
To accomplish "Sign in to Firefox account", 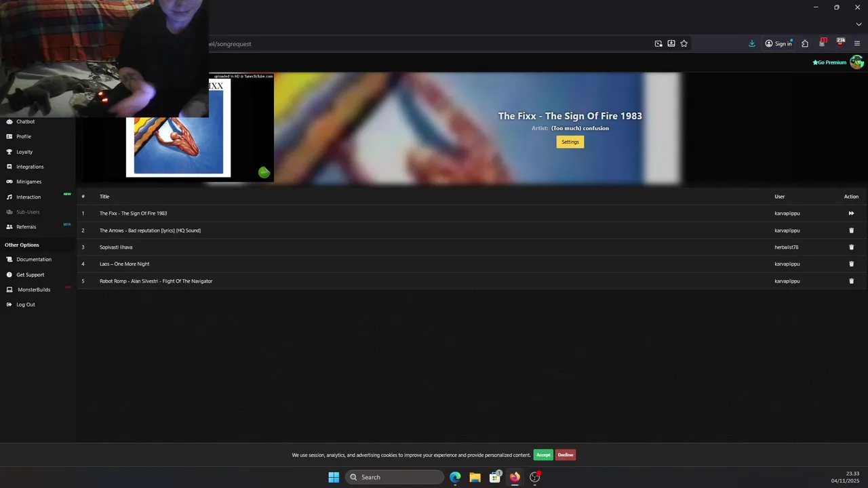I will [778, 43].
